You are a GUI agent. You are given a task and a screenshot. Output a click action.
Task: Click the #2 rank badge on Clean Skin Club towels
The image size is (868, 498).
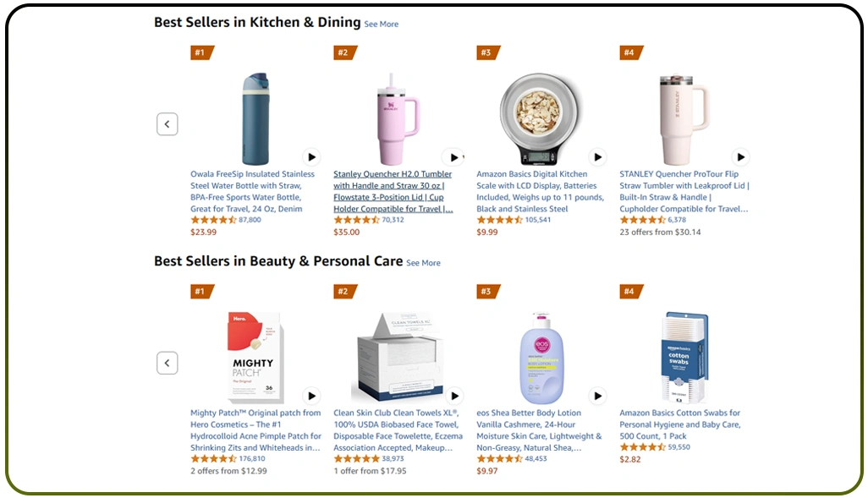(344, 291)
